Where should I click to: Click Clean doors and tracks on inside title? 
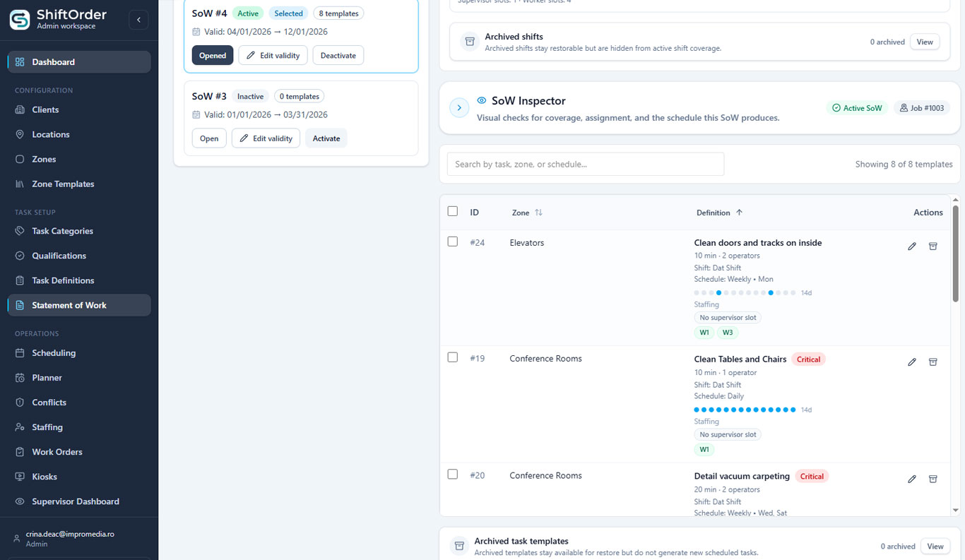(x=758, y=243)
